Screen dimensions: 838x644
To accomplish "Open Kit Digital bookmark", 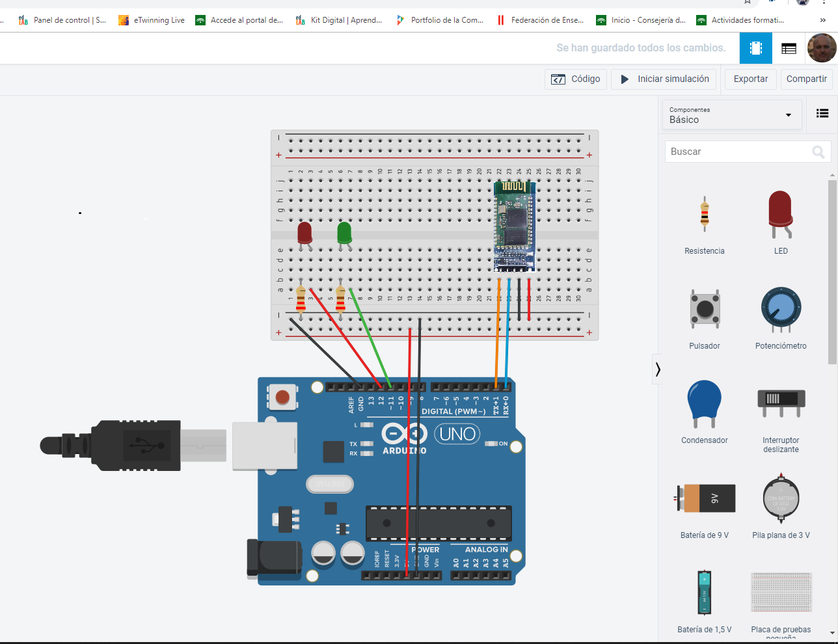I will click(x=339, y=20).
